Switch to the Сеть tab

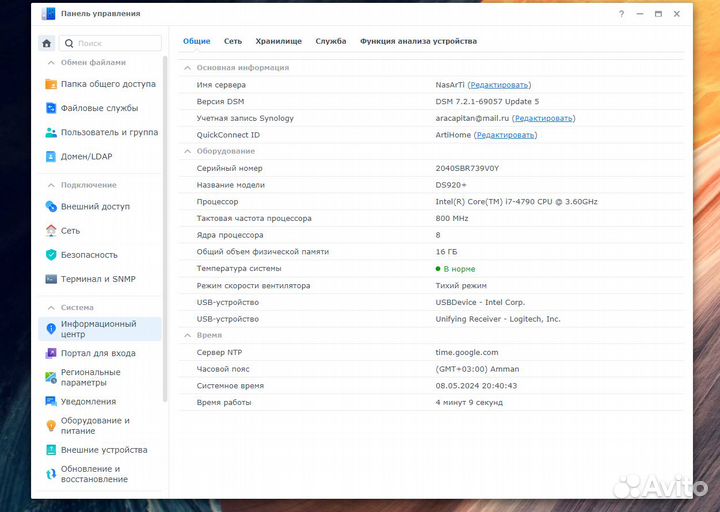tap(233, 41)
